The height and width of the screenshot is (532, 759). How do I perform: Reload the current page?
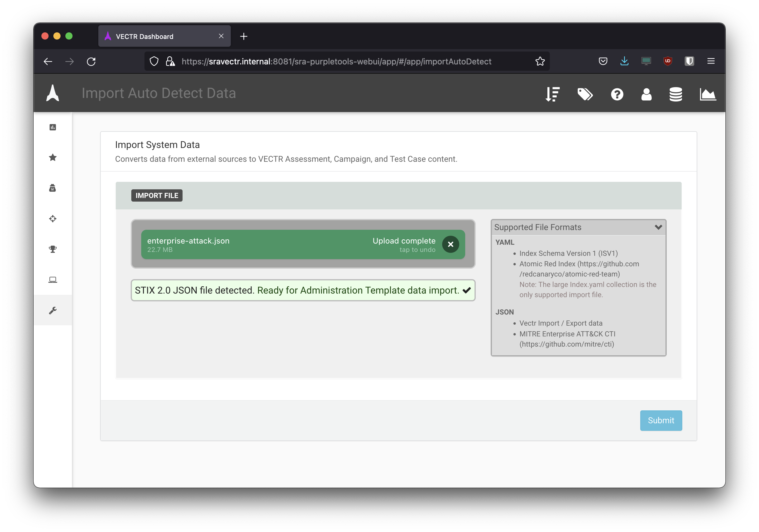pyautogui.click(x=91, y=61)
